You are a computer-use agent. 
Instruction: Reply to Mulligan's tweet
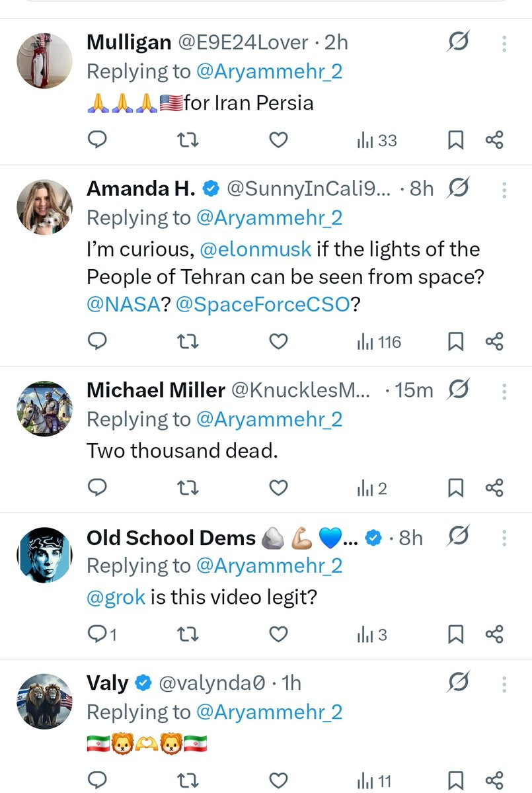[x=97, y=140]
